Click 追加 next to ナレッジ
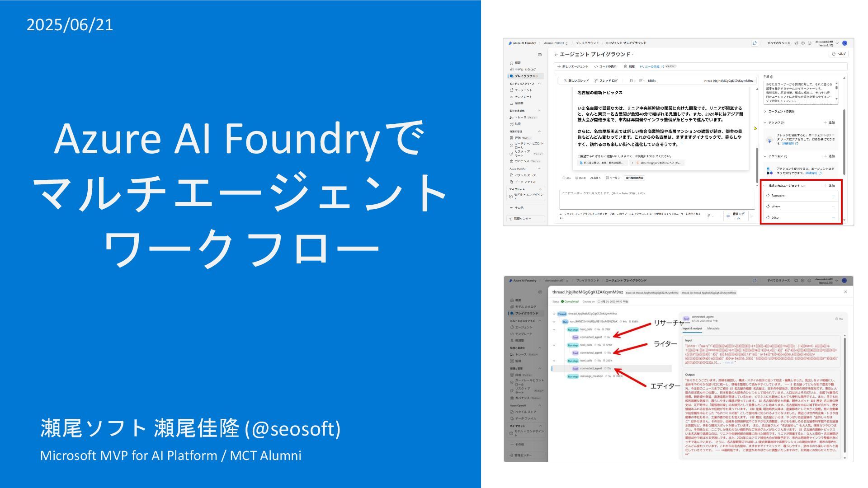 (x=829, y=122)
